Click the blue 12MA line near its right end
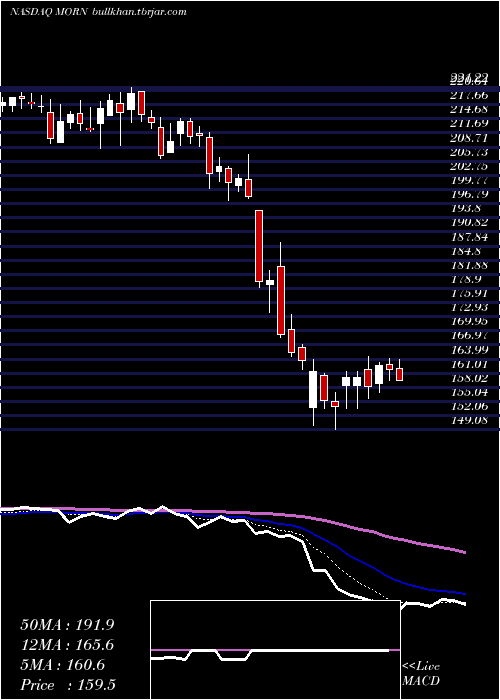 click(x=460, y=593)
